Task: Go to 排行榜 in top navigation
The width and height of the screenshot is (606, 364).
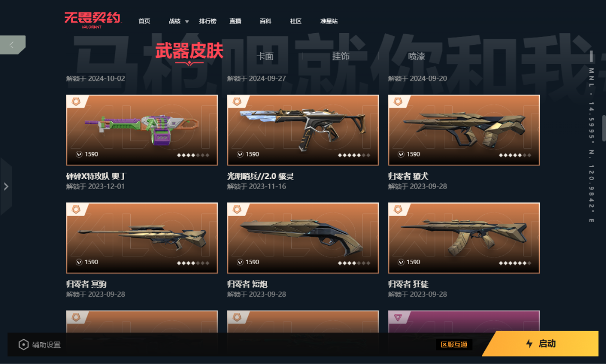Action: click(208, 21)
